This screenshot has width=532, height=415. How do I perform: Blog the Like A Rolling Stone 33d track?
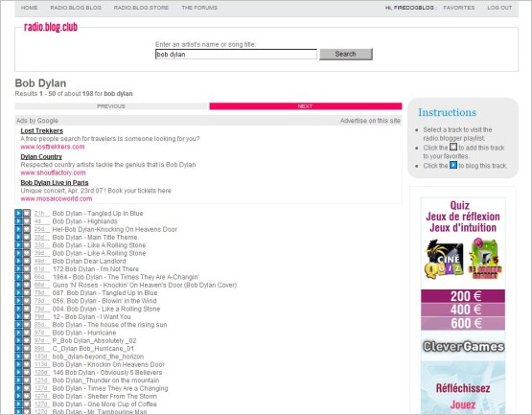pyautogui.click(x=18, y=245)
